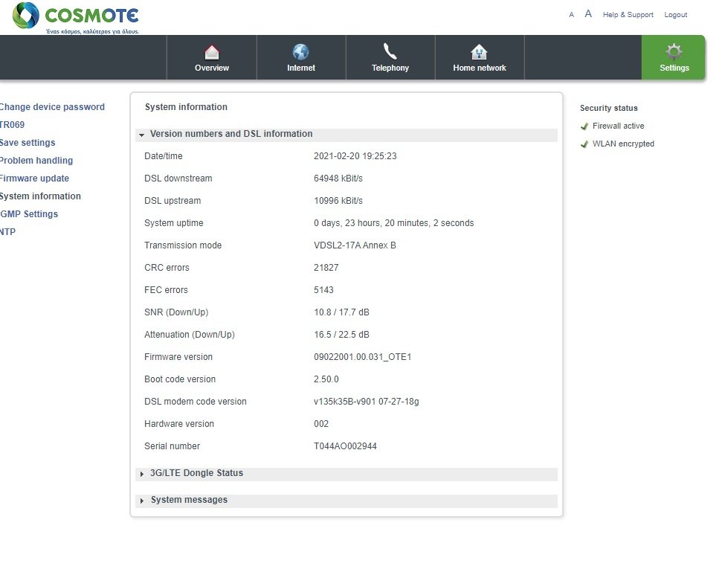The height and width of the screenshot is (569, 728).
Task: Open the Telephony phone icon
Action: point(390,51)
